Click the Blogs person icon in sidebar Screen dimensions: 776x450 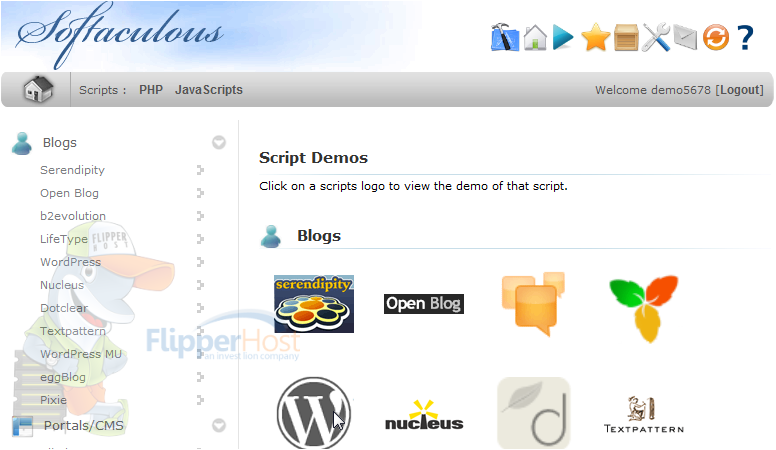pyautogui.click(x=22, y=143)
